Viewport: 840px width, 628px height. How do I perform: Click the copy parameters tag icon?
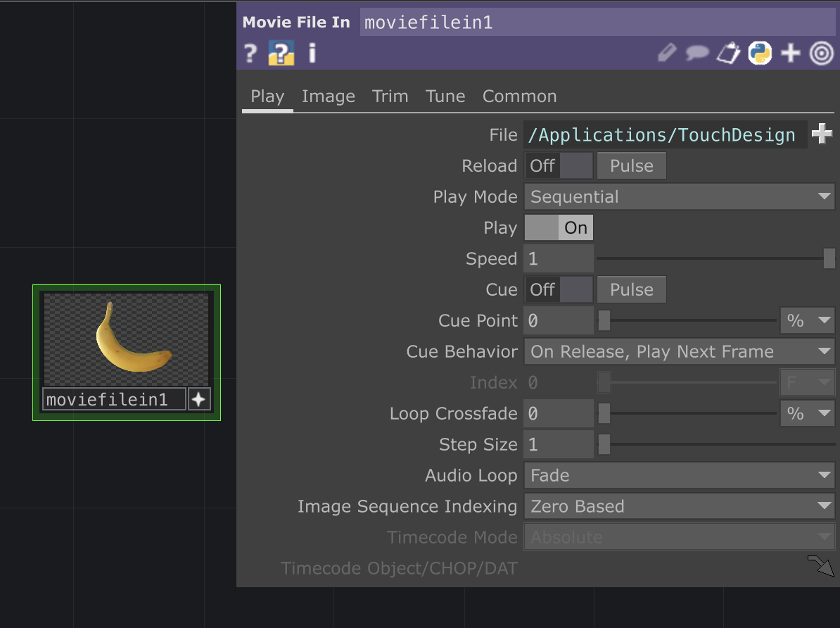coord(728,54)
